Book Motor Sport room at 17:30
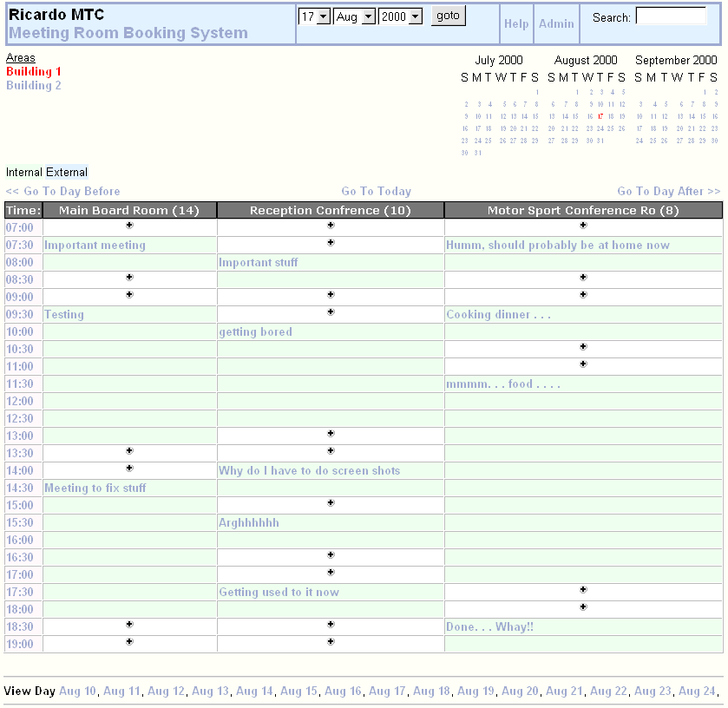This screenshot has width=728, height=708. [583, 590]
